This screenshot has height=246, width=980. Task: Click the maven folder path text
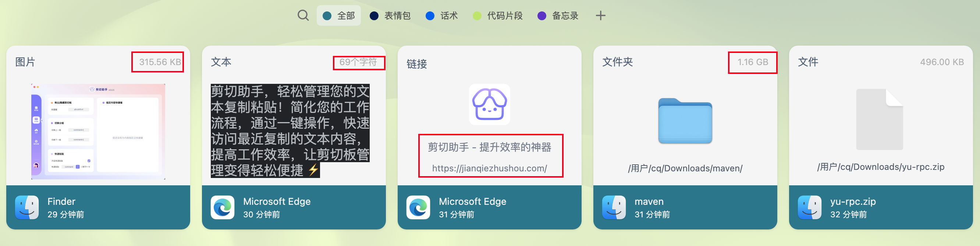[x=685, y=168]
